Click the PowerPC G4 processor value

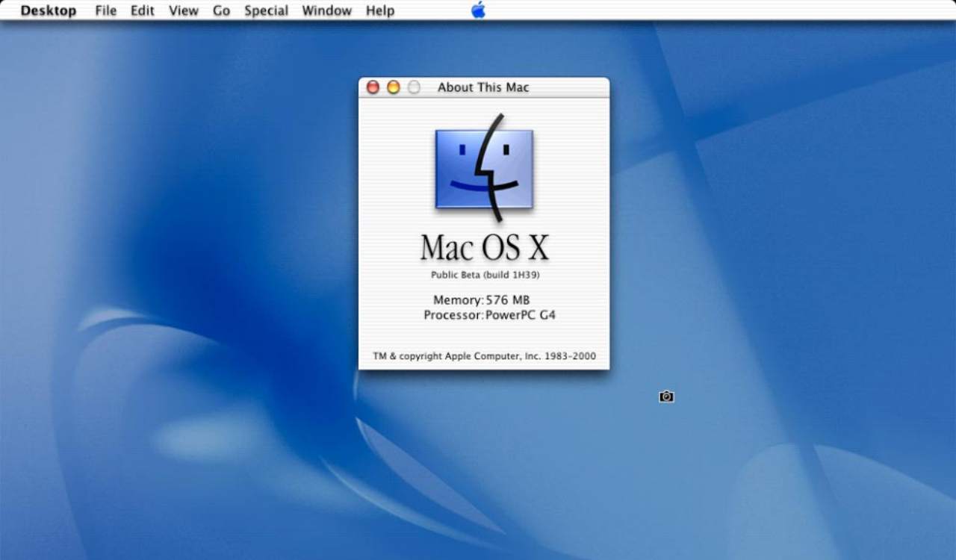[x=521, y=315]
